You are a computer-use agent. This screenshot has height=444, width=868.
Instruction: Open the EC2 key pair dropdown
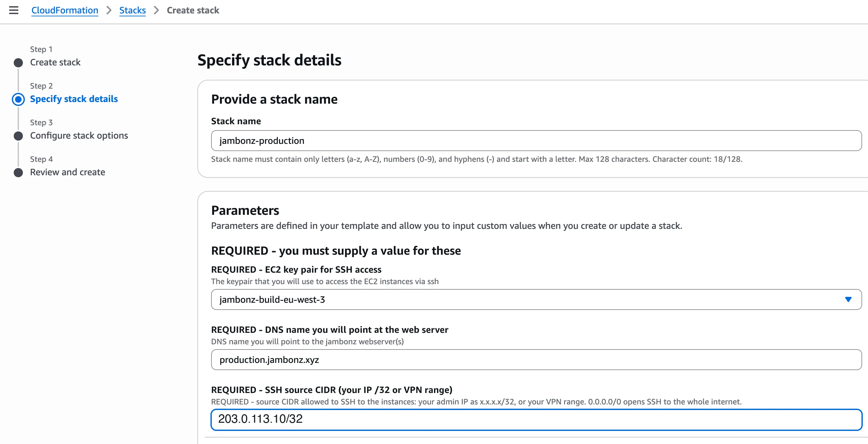coord(536,299)
